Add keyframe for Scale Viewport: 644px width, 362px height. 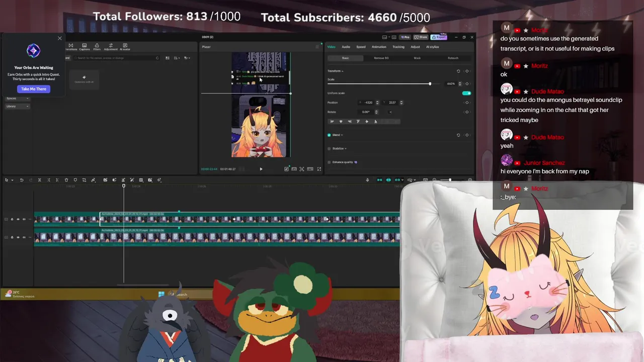[x=467, y=83]
